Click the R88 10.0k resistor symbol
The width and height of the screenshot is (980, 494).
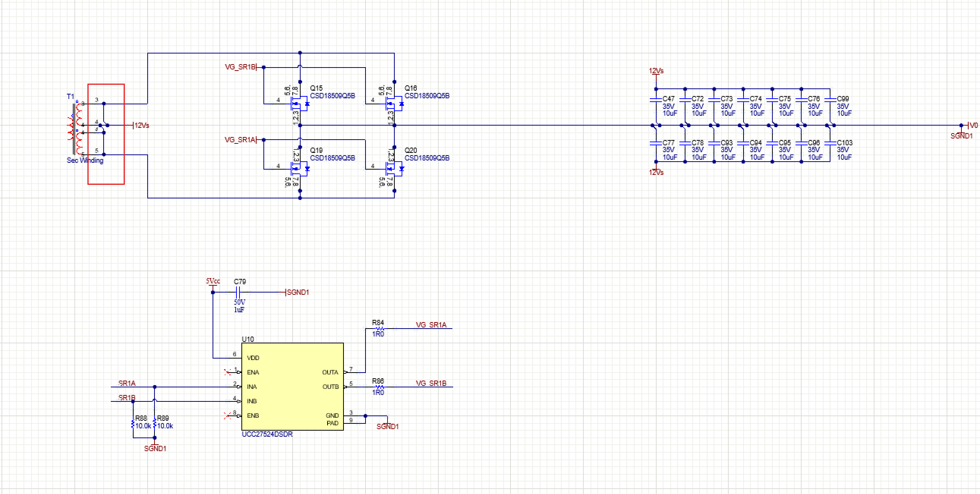[133, 424]
